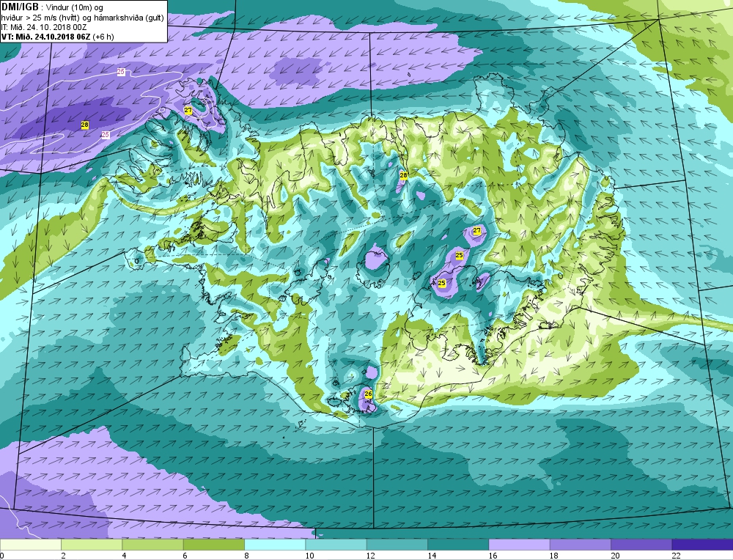Click the 'Vindur (10m) og' title text
Screen dimensions: 733x560
click(x=75, y=7)
